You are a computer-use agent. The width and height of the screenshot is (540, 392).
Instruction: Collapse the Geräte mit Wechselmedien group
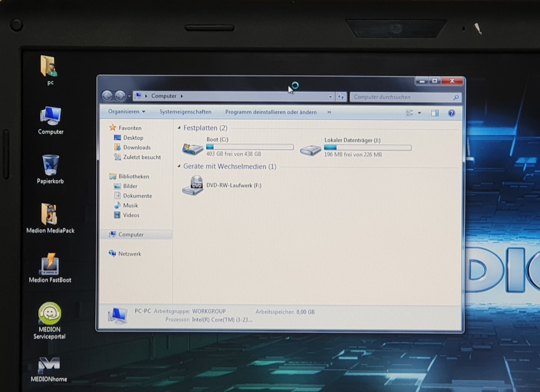(179, 166)
